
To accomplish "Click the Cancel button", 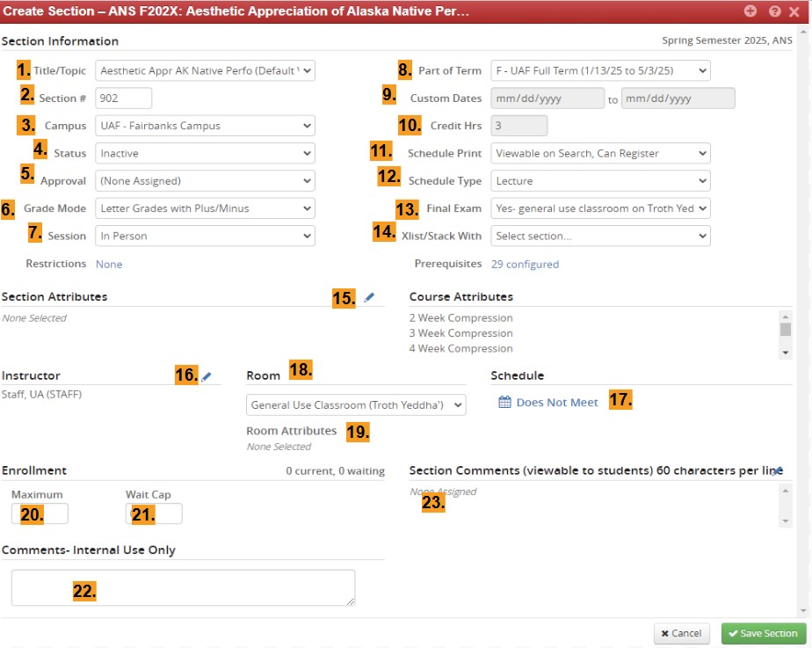I will pyautogui.click(x=682, y=633).
